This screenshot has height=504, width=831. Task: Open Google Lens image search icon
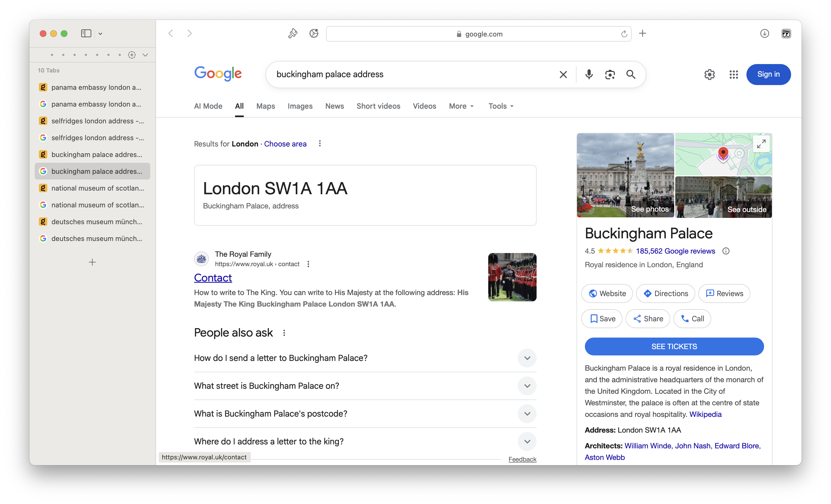tap(610, 75)
